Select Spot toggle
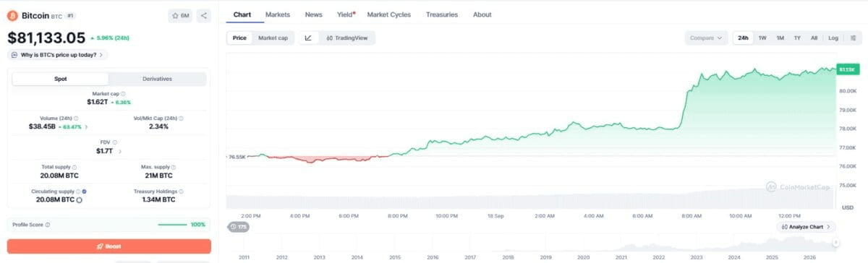The height and width of the screenshot is (263, 868). point(61,79)
